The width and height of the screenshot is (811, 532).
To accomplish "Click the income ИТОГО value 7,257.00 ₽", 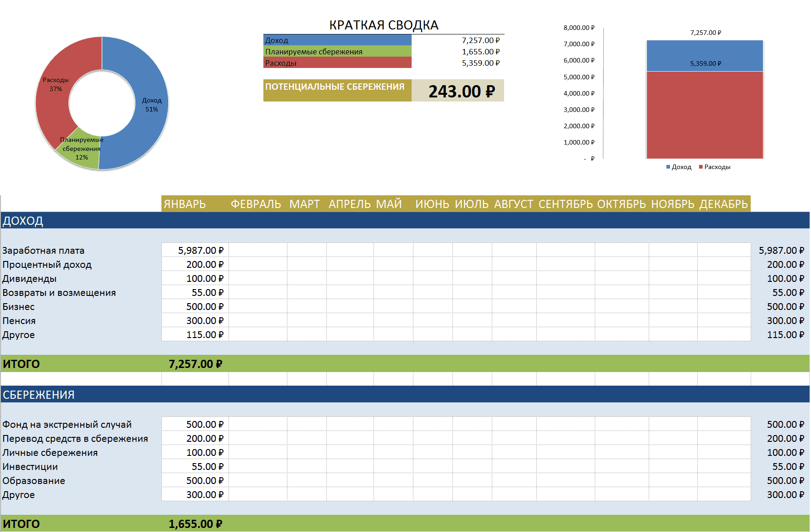I will pyautogui.click(x=195, y=364).
